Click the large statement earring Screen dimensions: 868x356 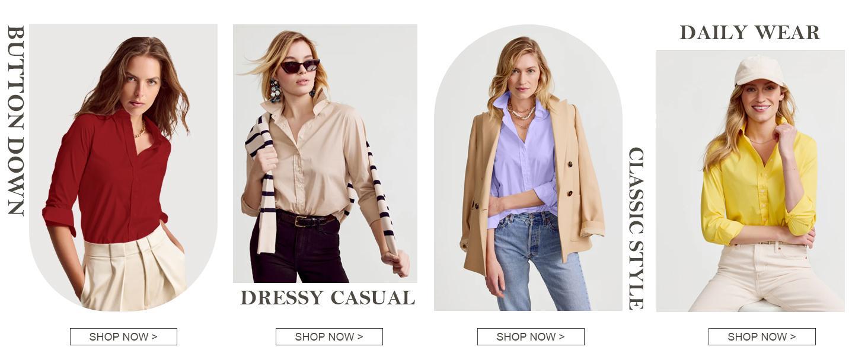(x=275, y=91)
